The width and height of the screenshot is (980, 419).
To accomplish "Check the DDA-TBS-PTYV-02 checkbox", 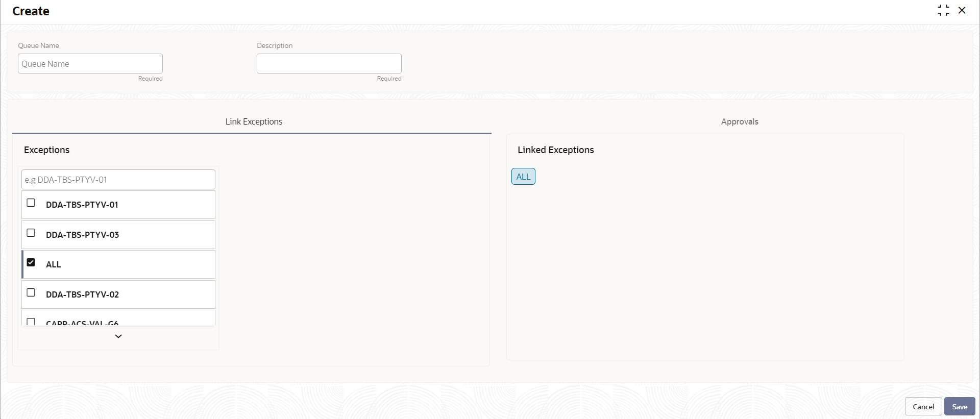I will [x=31, y=292].
